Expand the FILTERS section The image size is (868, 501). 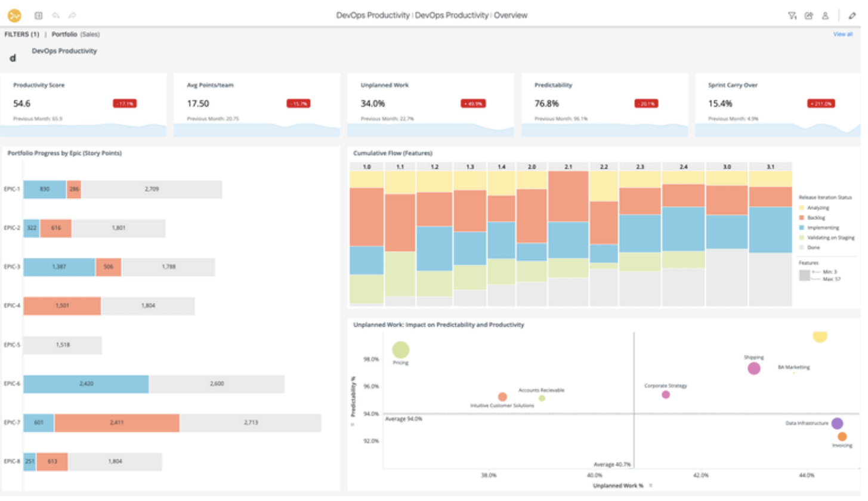point(22,34)
